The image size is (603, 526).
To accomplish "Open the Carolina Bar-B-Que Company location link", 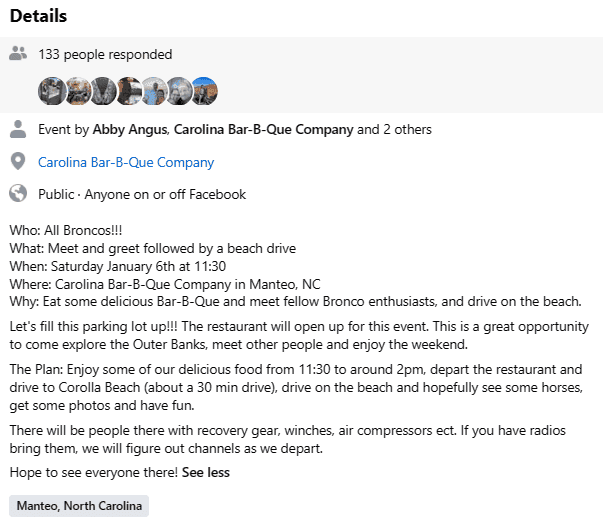I will (126, 162).
